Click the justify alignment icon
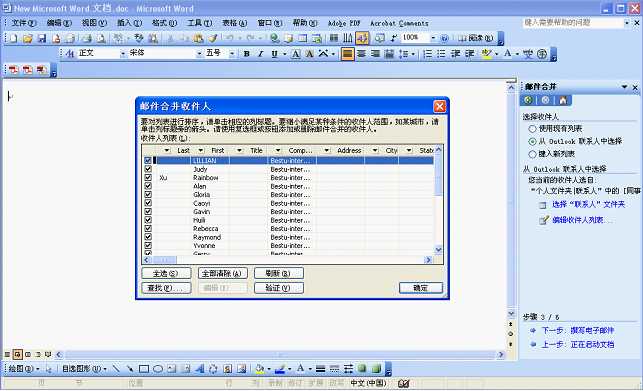The image size is (643, 391). 347,54
